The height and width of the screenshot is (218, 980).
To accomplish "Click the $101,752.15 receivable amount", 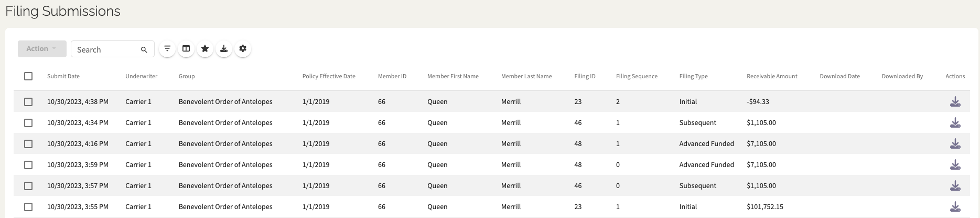I will click(x=765, y=207).
